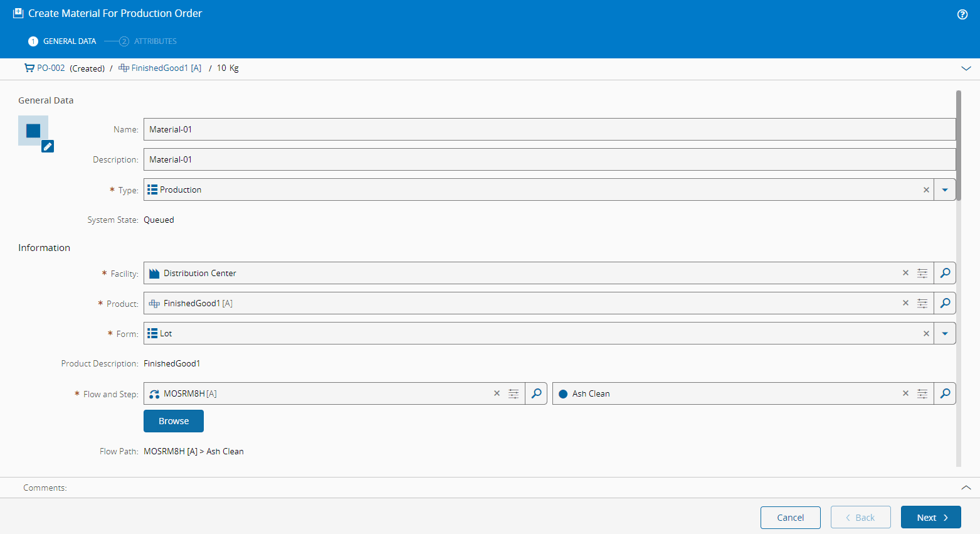Viewport: 980px width, 534px height.
Task: Click the Flow Path value text
Action: pyautogui.click(x=194, y=451)
